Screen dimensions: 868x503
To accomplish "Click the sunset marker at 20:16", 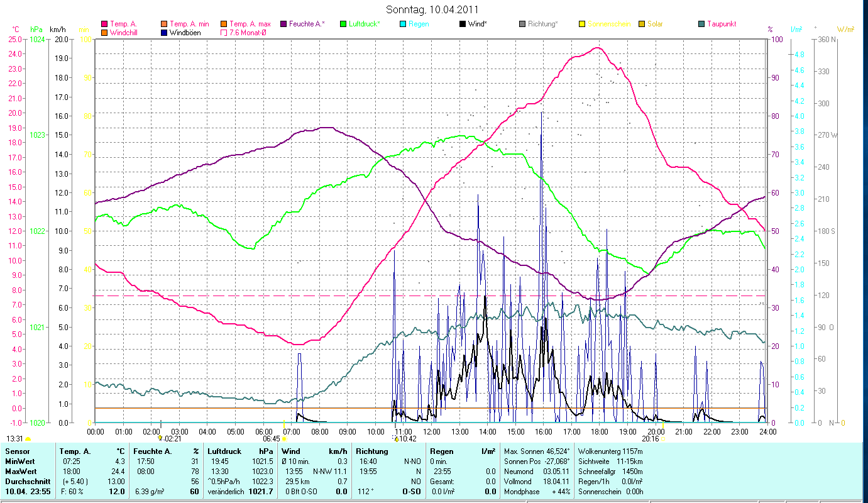I will click(x=662, y=438).
